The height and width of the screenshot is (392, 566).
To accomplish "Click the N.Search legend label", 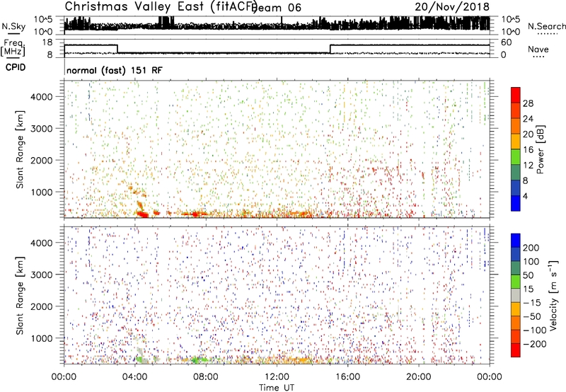I will (x=546, y=26).
